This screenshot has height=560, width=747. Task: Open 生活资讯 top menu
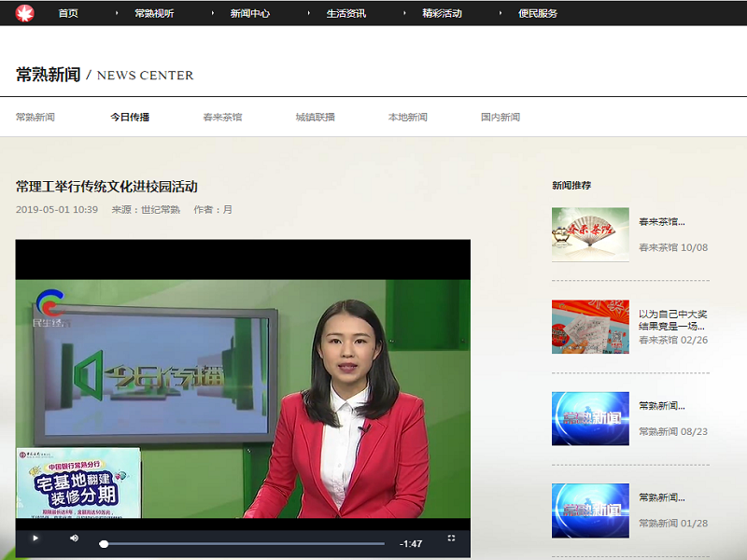point(346,13)
